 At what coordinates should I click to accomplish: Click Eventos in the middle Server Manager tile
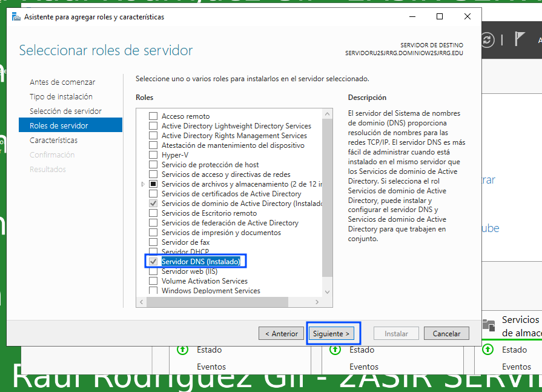[x=363, y=367]
